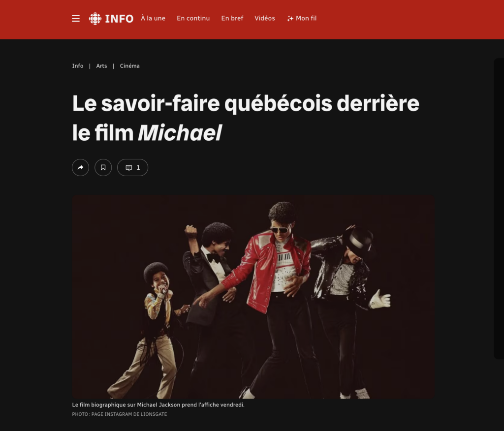Open the À la une section
Screen dimensions: 504x431
pyautogui.click(x=153, y=18)
